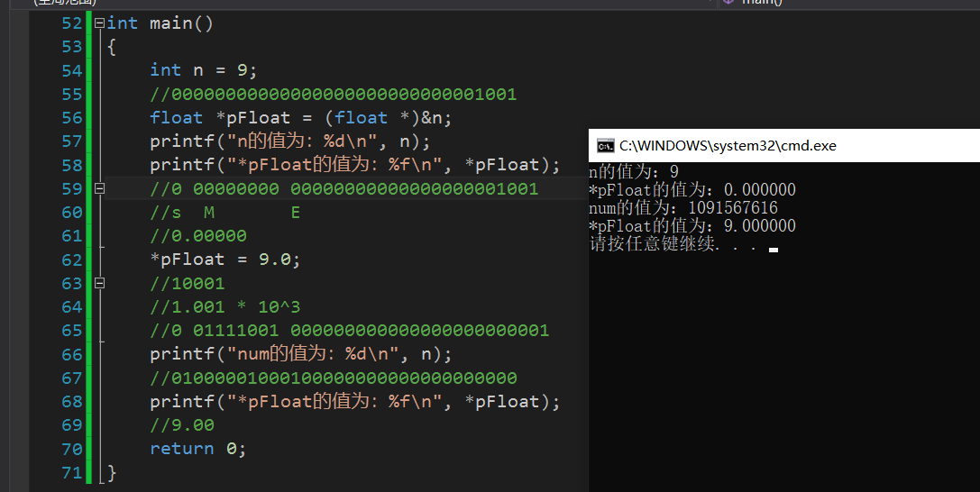The width and height of the screenshot is (980, 492).
Task: Click the '//9.00' comment
Action: tap(182, 425)
